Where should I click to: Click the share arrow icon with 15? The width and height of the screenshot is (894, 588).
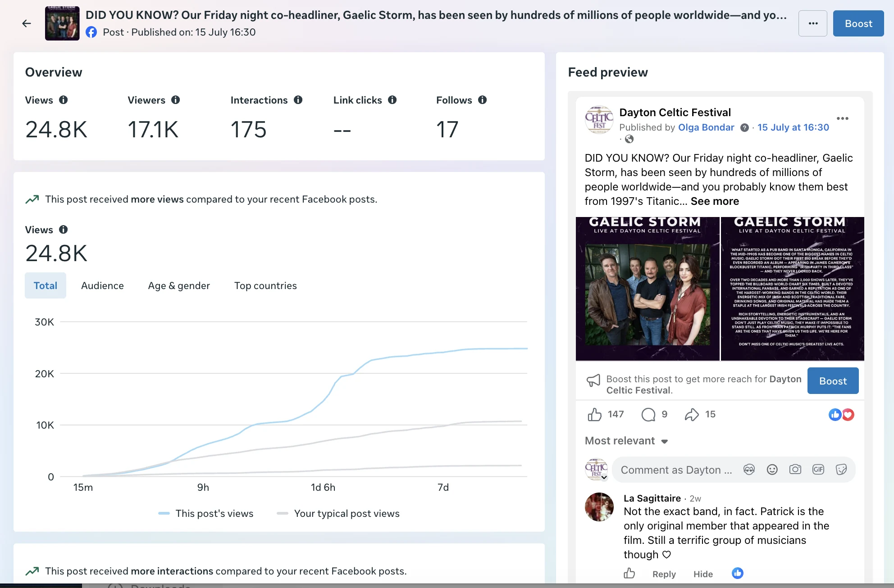(x=691, y=414)
